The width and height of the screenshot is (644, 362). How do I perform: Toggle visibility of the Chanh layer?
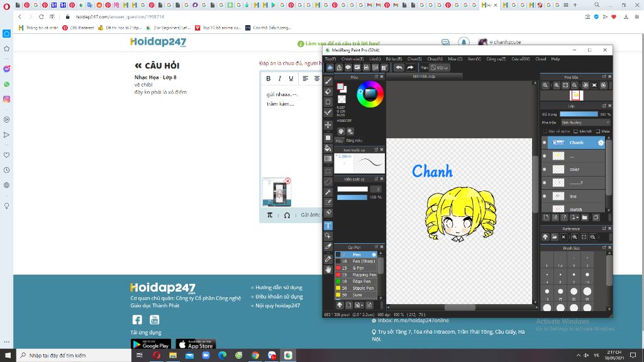[545, 143]
